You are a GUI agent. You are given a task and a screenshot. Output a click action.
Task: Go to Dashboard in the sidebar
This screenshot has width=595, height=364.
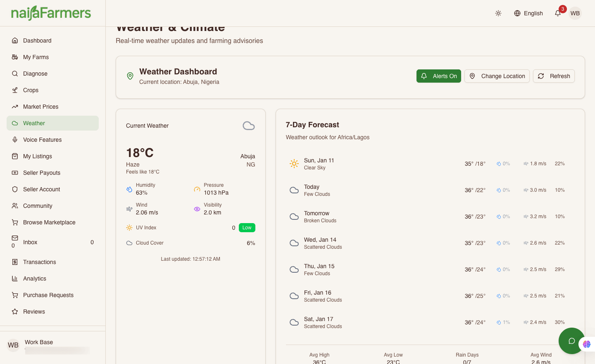(37, 40)
